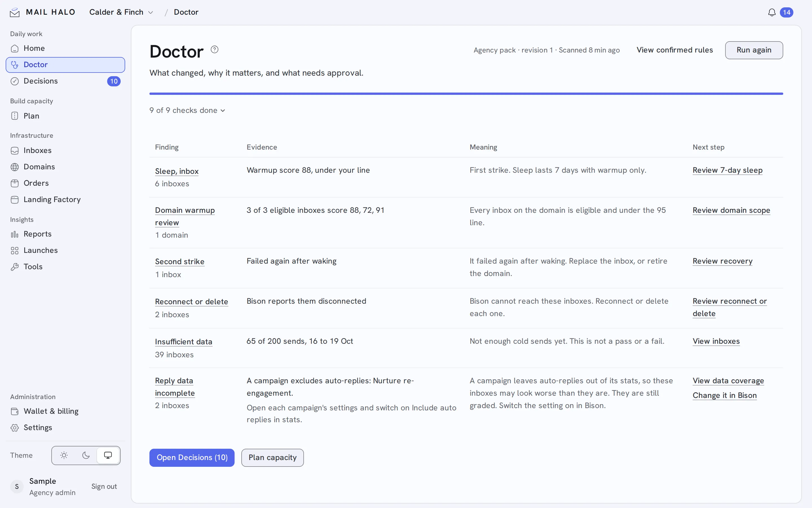This screenshot has height=508, width=812.
Task: Open the notifications bell
Action: click(772, 12)
